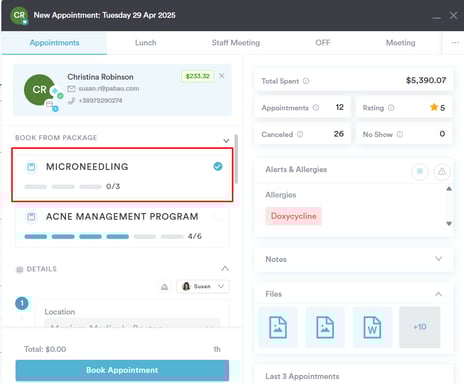This screenshot has width=464, height=383.
Task: Click the Total Spent info icon
Action: 306,81
